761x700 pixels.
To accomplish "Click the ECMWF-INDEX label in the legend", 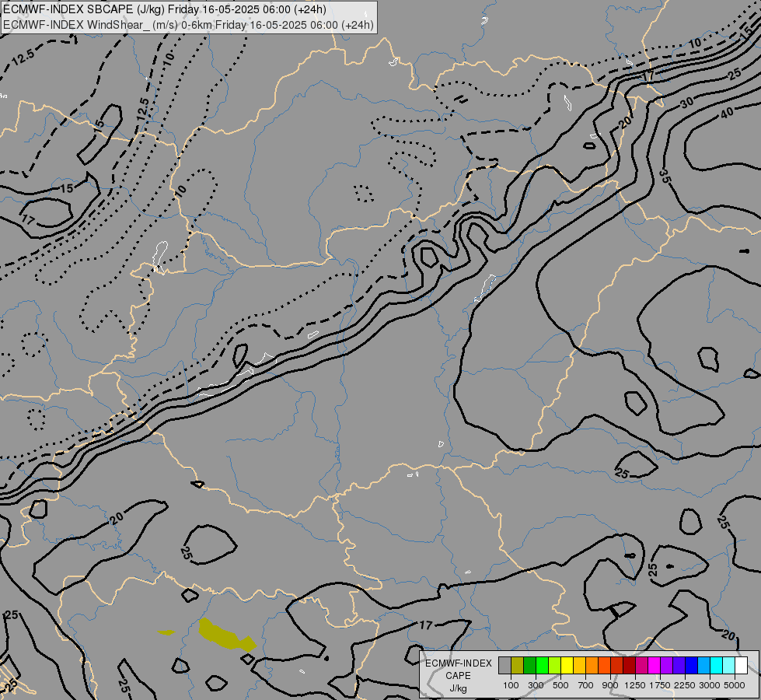I will (459, 663).
